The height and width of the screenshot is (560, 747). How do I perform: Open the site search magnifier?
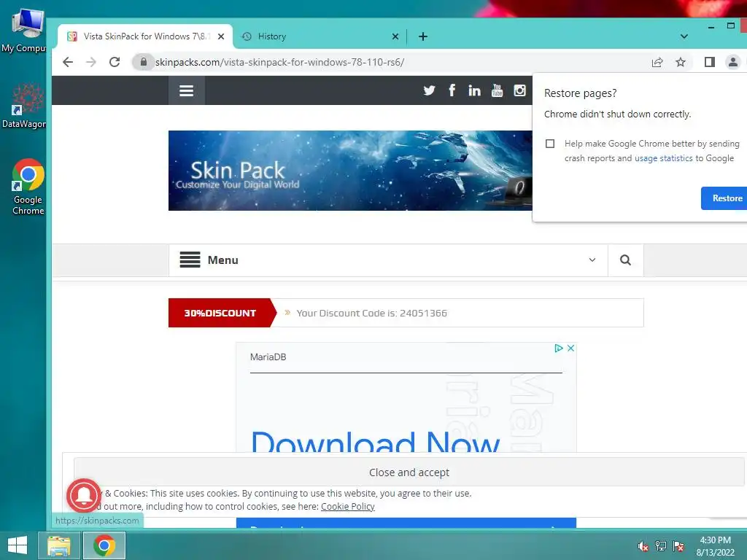click(625, 260)
